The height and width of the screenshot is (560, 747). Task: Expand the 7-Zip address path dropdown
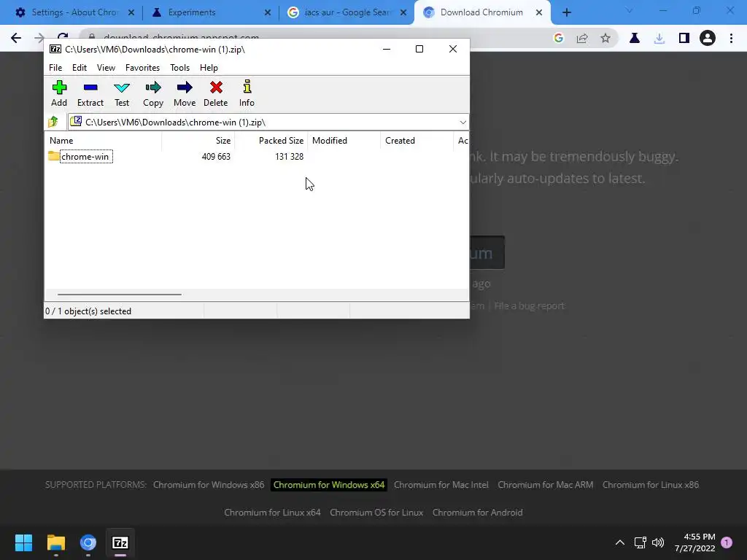pyautogui.click(x=462, y=122)
